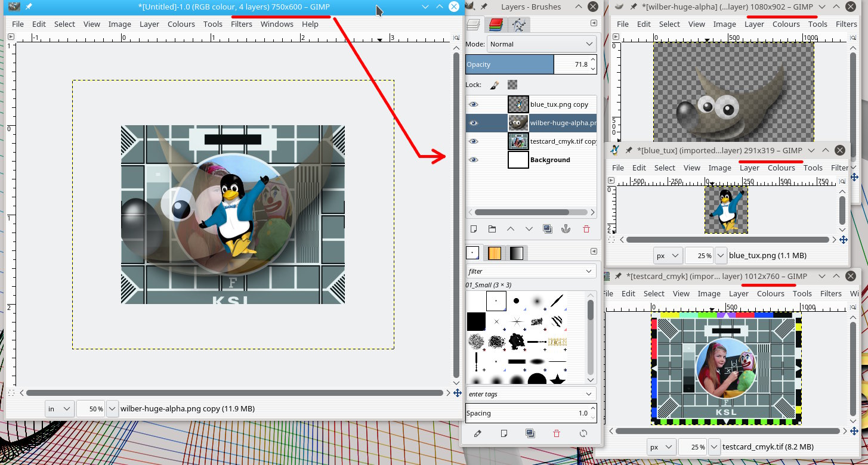Open zoom dropdown next to 50% field
The height and width of the screenshot is (465, 868).
112,409
